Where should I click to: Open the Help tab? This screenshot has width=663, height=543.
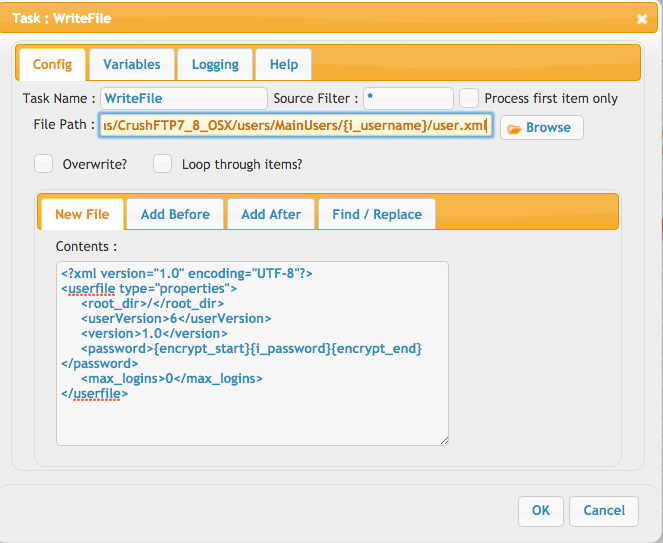point(284,64)
